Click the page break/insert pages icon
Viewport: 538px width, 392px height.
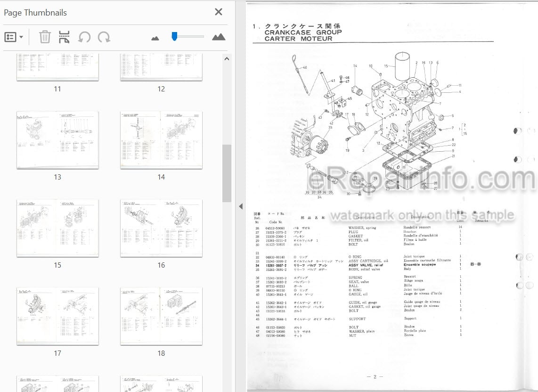coord(64,37)
